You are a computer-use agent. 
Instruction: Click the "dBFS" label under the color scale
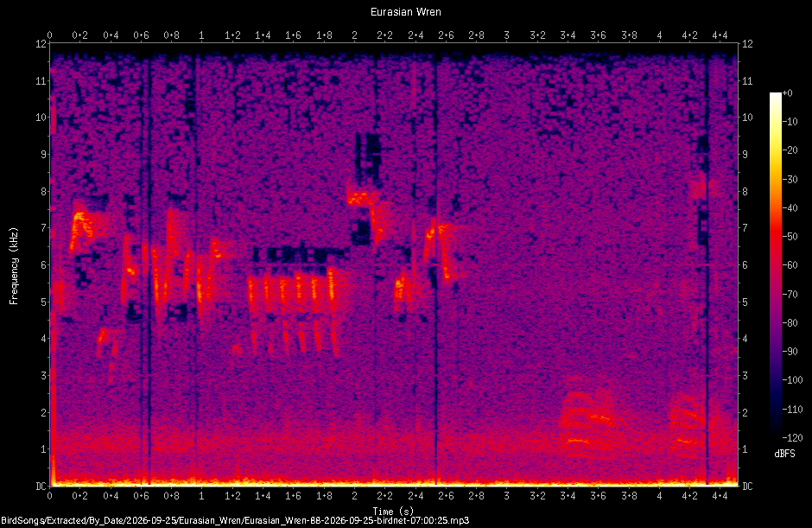(784, 454)
